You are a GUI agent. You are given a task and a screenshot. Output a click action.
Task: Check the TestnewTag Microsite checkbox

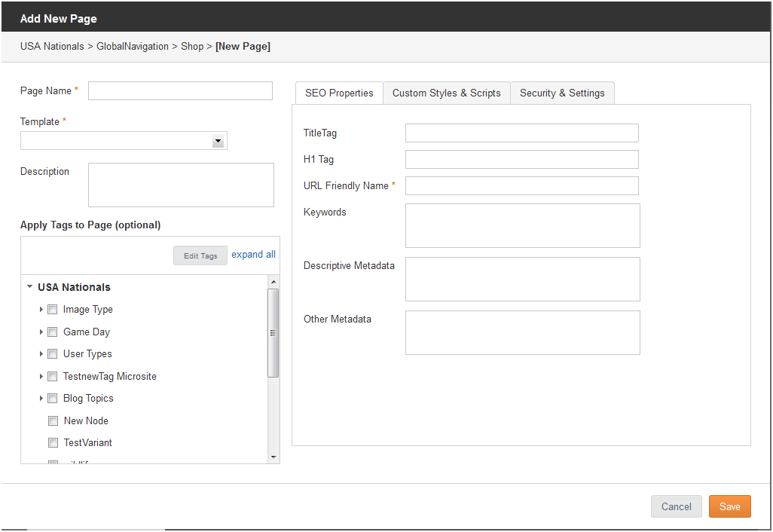tap(52, 376)
